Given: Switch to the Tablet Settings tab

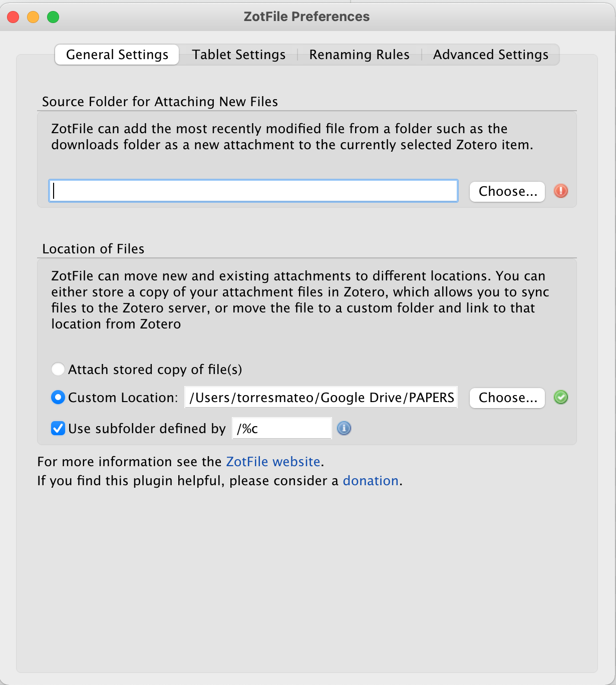Looking at the screenshot, I should tap(238, 55).
